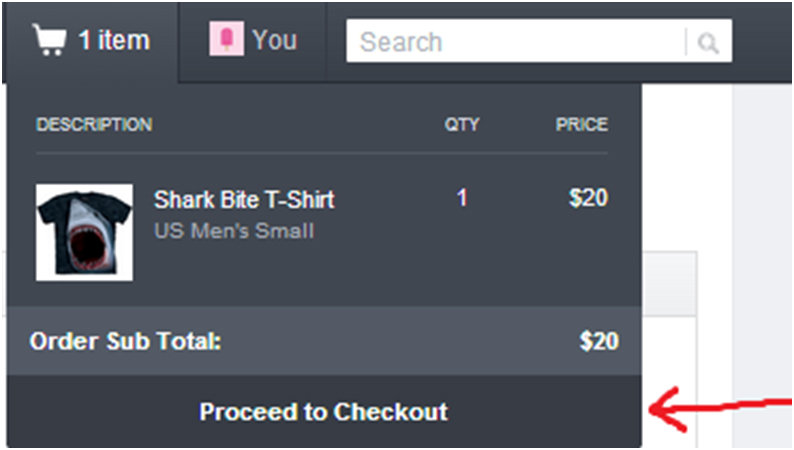
Task: Click the Order Sub Total label
Action: [125, 341]
